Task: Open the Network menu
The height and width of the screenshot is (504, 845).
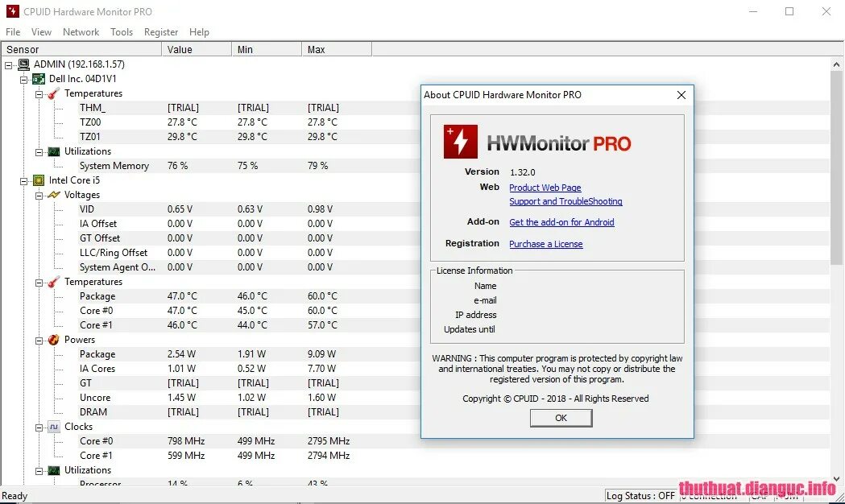Action: pyautogui.click(x=81, y=32)
